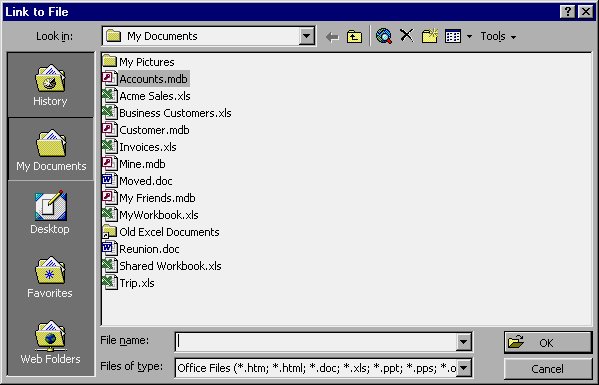Click the Delete X toolbar icon
599x385 pixels.
click(406, 36)
